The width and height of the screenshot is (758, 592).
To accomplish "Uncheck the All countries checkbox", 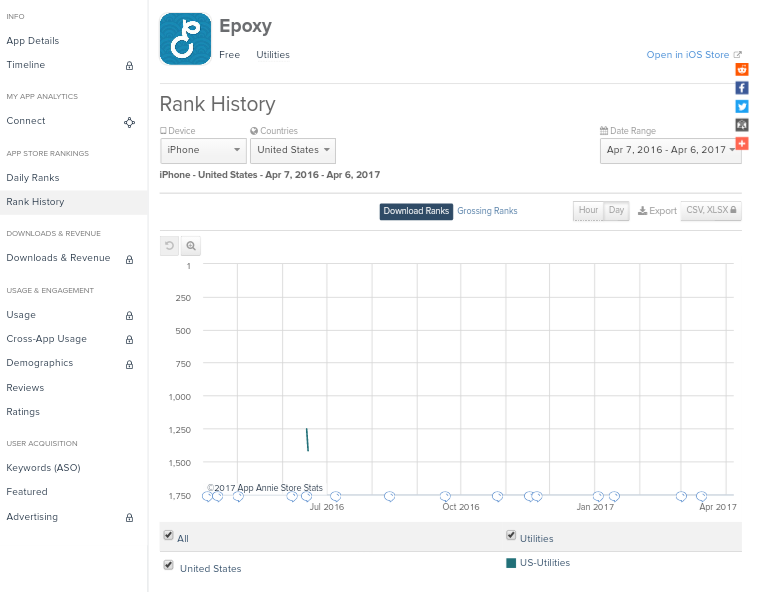I will [x=168, y=536].
